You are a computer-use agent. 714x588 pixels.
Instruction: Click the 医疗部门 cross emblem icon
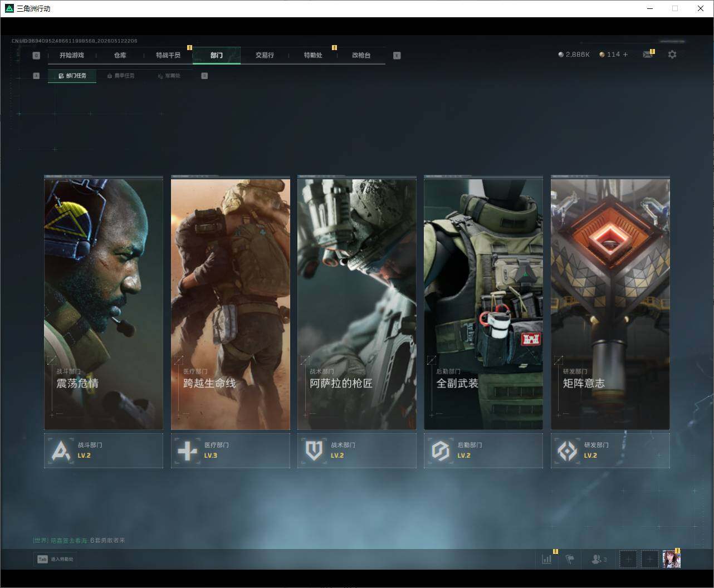click(x=187, y=450)
